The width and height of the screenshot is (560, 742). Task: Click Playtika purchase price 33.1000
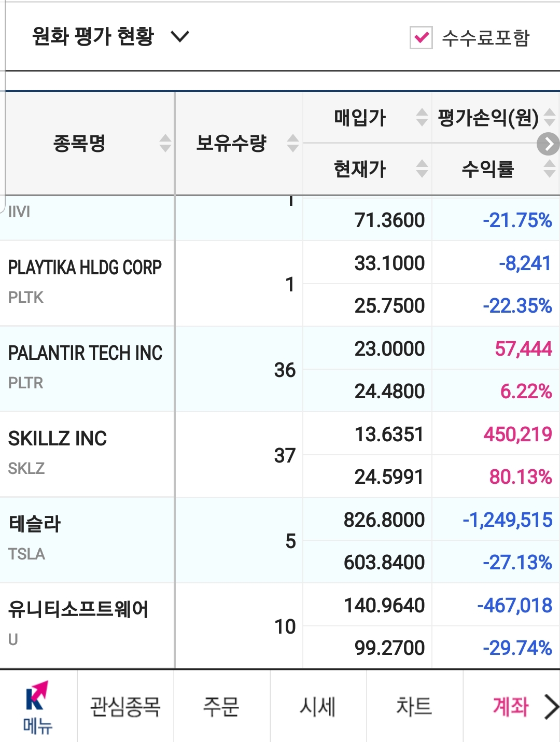point(390,263)
